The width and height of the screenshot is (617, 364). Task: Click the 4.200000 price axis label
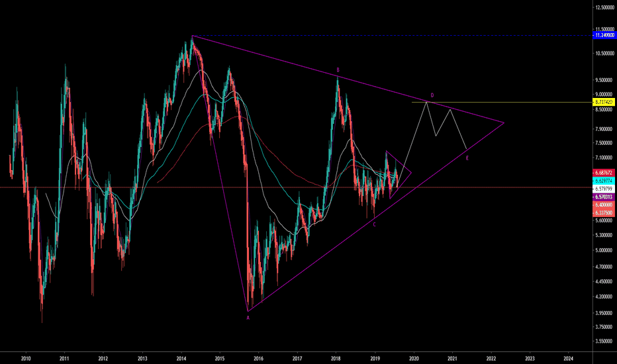coord(605,296)
